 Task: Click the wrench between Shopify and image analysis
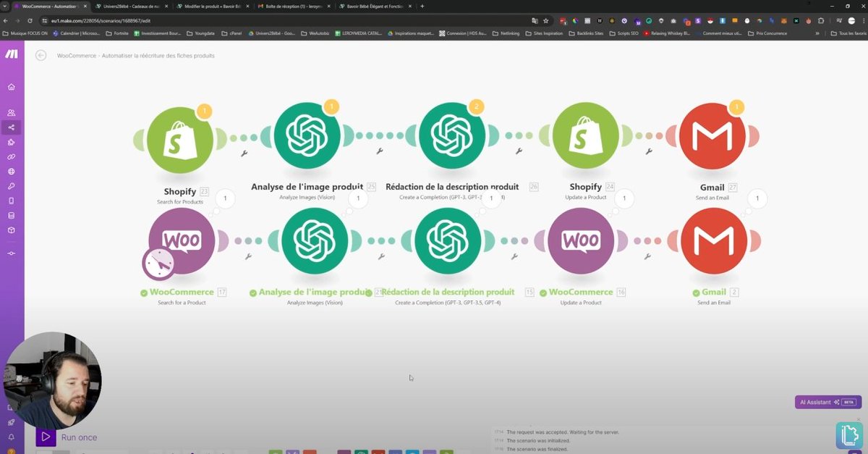[x=244, y=154]
